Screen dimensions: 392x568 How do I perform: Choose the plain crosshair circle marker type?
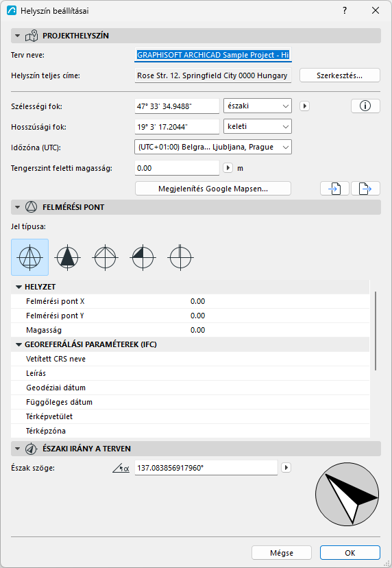pos(105,257)
